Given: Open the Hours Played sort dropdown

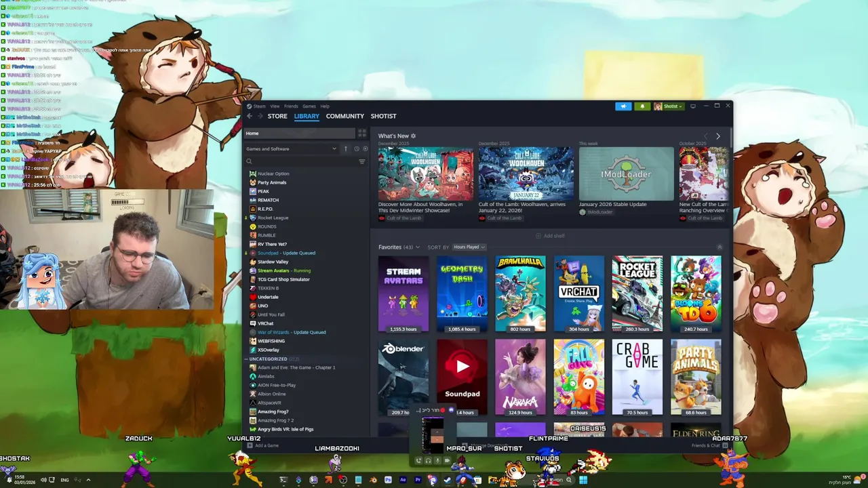Looking at the screenshot, I should point(469,247).
